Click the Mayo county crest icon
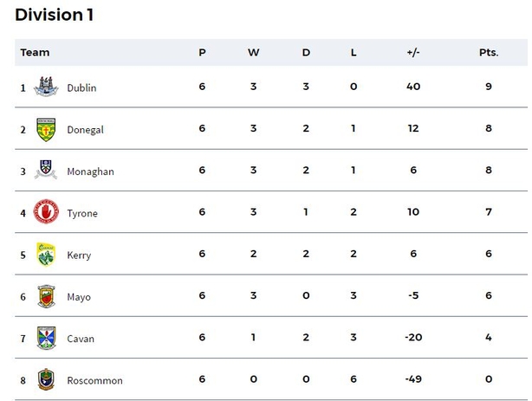532x401 pixels. click(x=46, y=296)
